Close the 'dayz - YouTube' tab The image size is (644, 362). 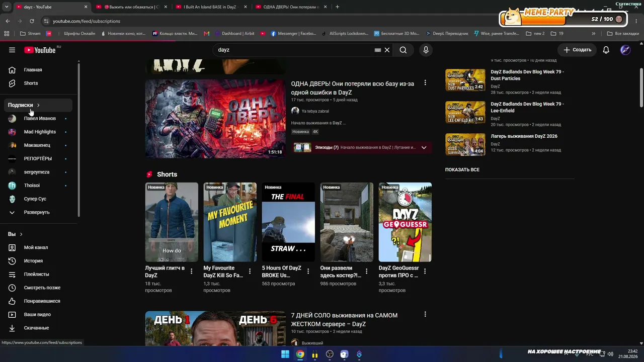[86, 7]
